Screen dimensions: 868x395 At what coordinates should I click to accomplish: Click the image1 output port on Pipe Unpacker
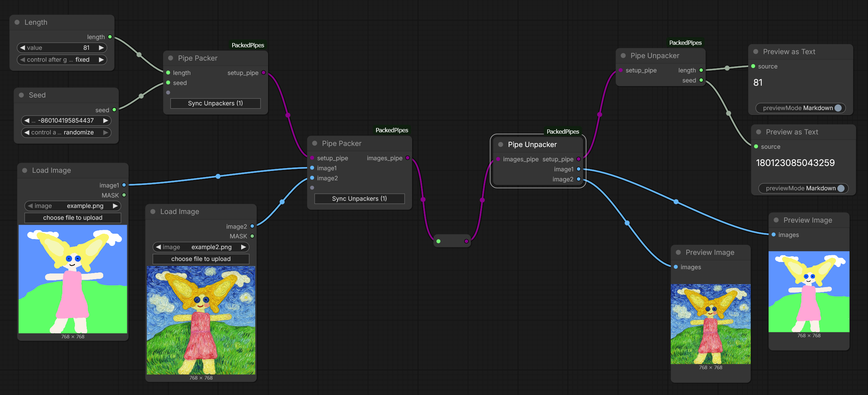coord(578,169)
